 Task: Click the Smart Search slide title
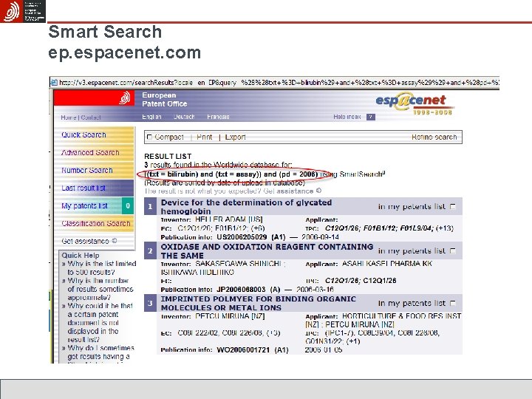point(105,32)
